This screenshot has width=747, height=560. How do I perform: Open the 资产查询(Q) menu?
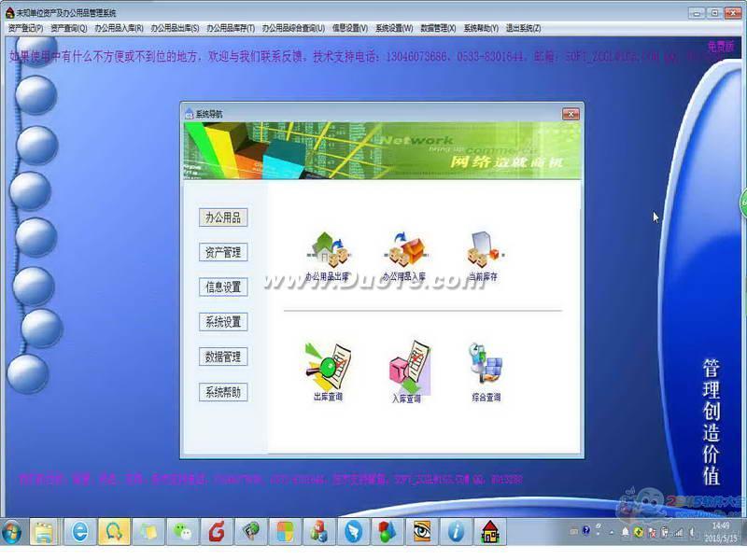[x=69, y=28]
